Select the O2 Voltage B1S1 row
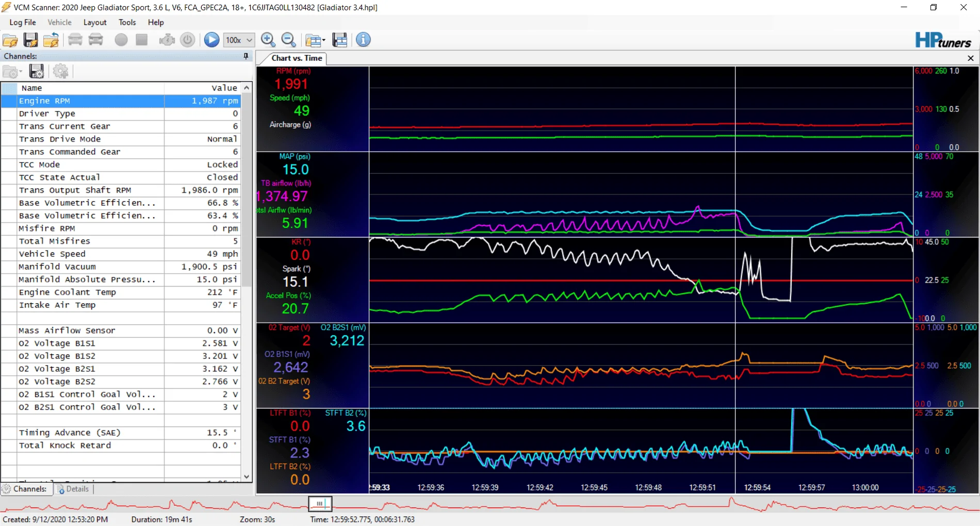This screenshot has width=980, height=526. [x=121, y=343]
